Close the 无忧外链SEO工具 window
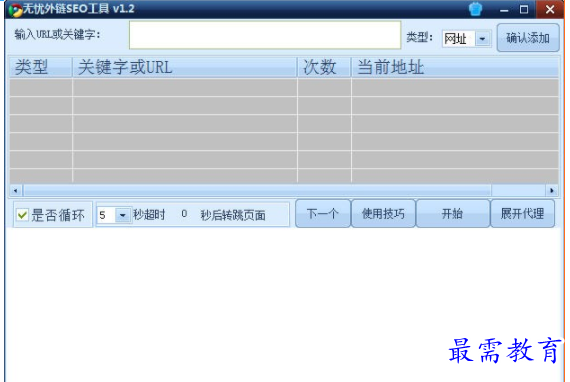The image size is (570, 382). pos(550,9)
